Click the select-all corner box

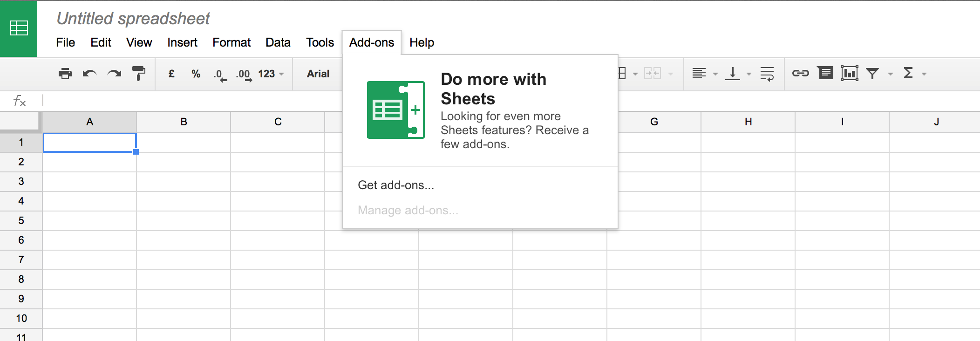[x=20, y=121]
